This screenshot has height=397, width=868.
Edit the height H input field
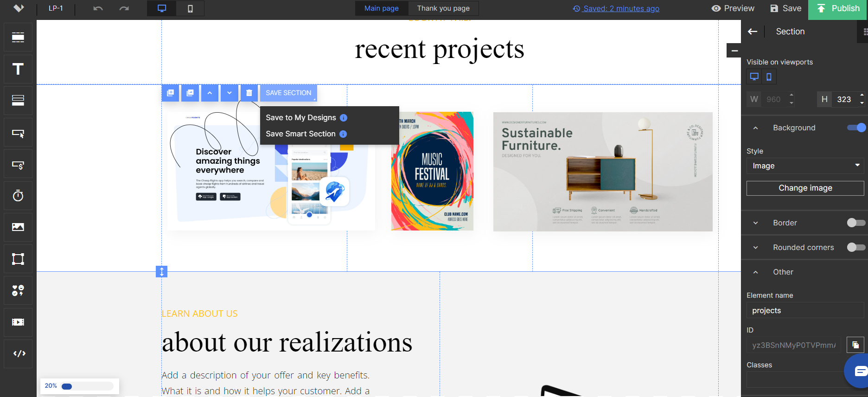844,99
